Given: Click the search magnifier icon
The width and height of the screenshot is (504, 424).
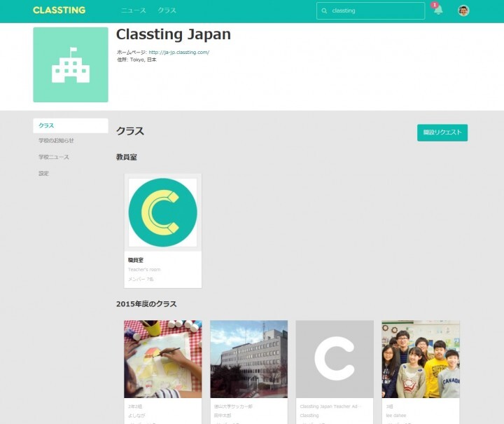Looking at the screenshot, I should pos(324,11).
